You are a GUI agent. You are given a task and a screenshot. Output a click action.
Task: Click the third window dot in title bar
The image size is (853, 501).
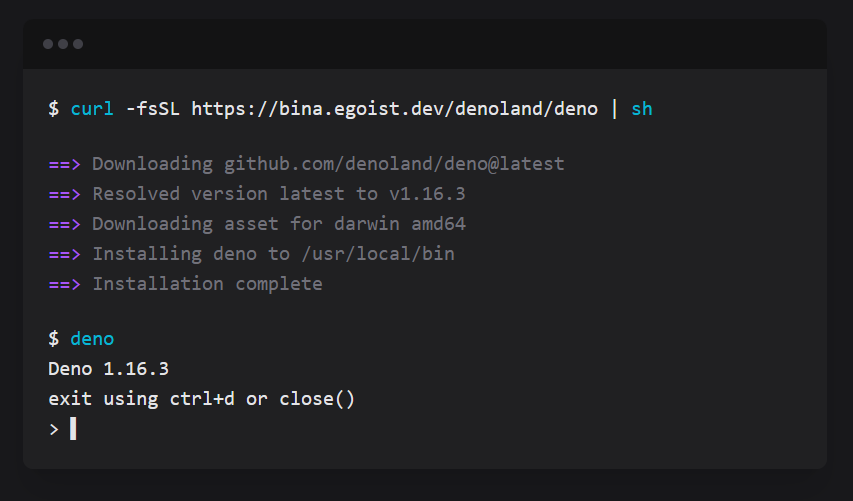pos(78,44)
